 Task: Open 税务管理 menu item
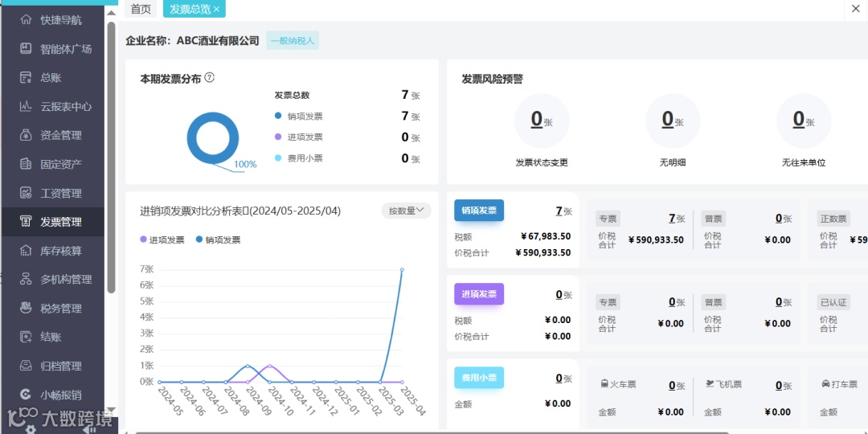[53, 308]
